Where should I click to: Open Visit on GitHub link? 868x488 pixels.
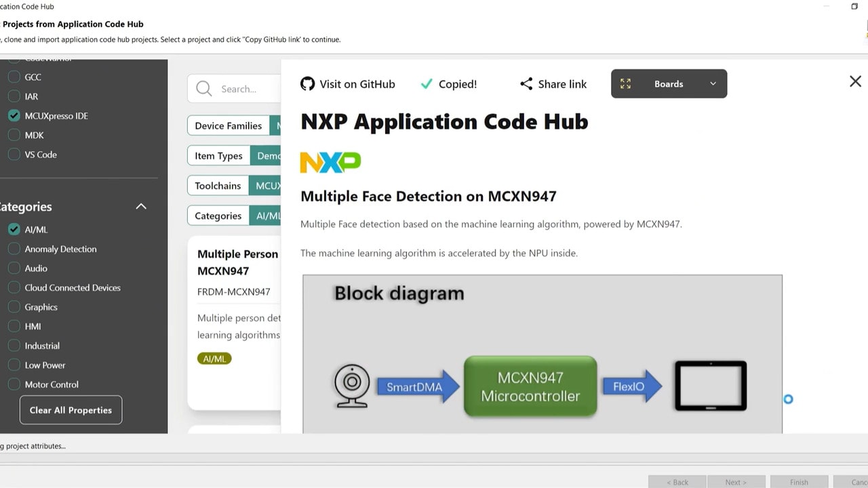[357, 84]
